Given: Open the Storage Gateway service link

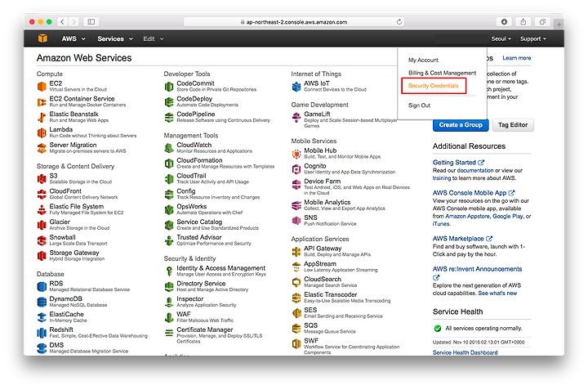Looking at the screenshot, I should coord(74,253).
